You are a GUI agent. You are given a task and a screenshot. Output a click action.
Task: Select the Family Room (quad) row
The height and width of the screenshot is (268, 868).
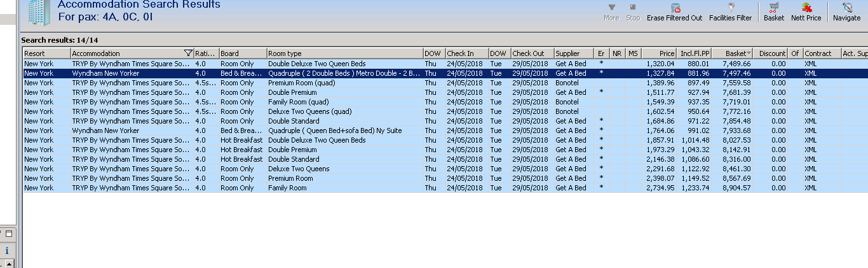click(445, 102)
